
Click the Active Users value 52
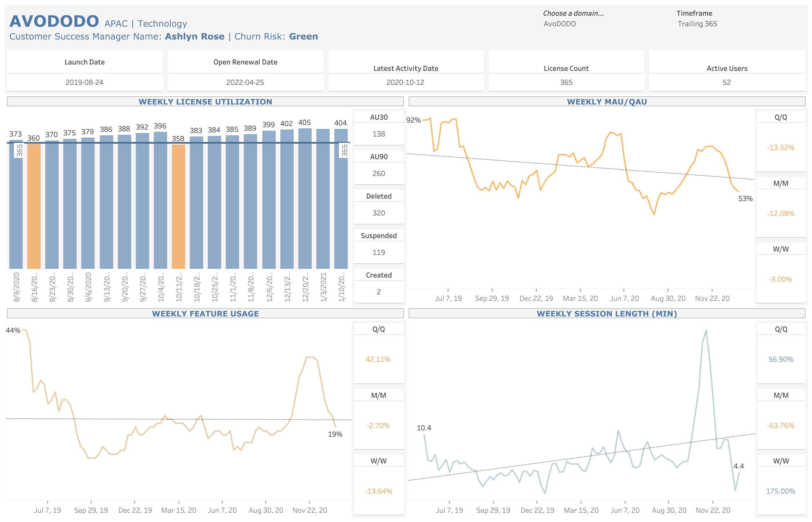(727, 82)
